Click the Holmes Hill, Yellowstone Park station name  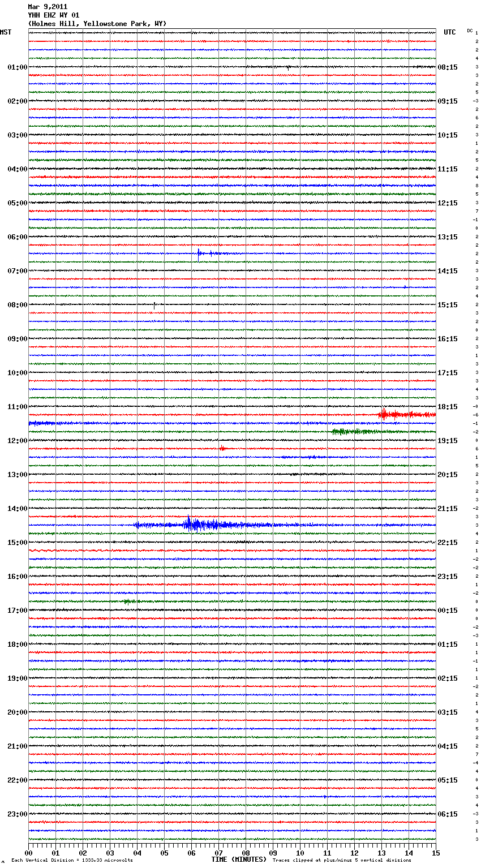coord(97,24)
